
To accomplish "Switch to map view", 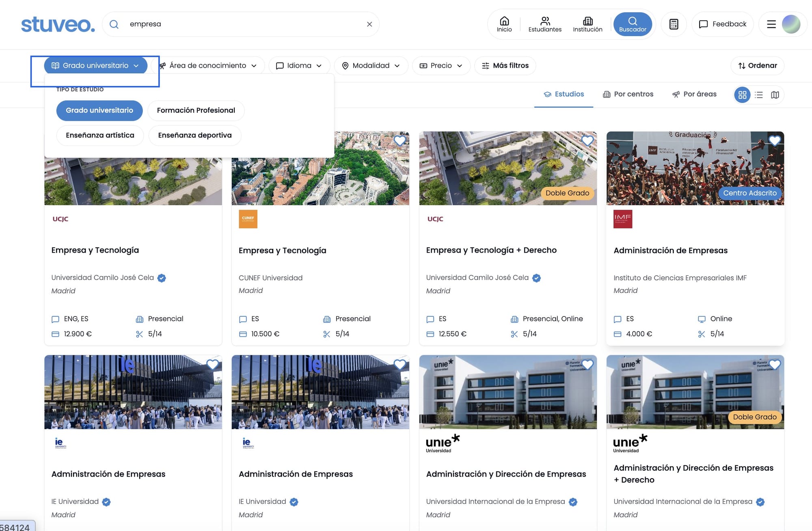I will tap(775, 95).
